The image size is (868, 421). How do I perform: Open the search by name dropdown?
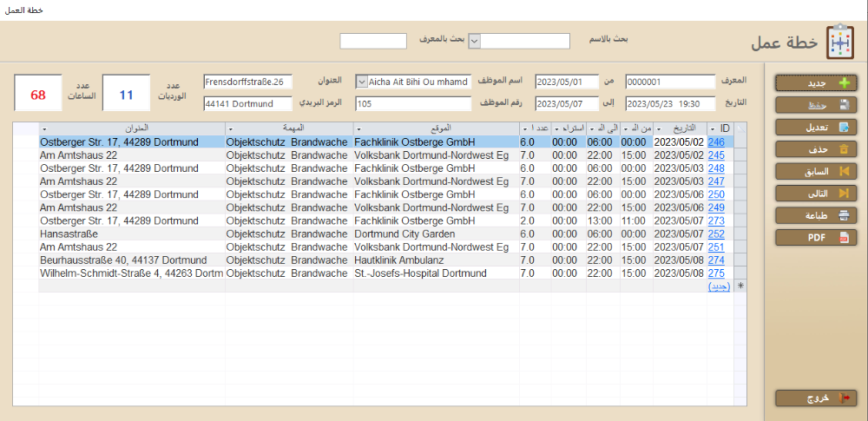(475, 40)
